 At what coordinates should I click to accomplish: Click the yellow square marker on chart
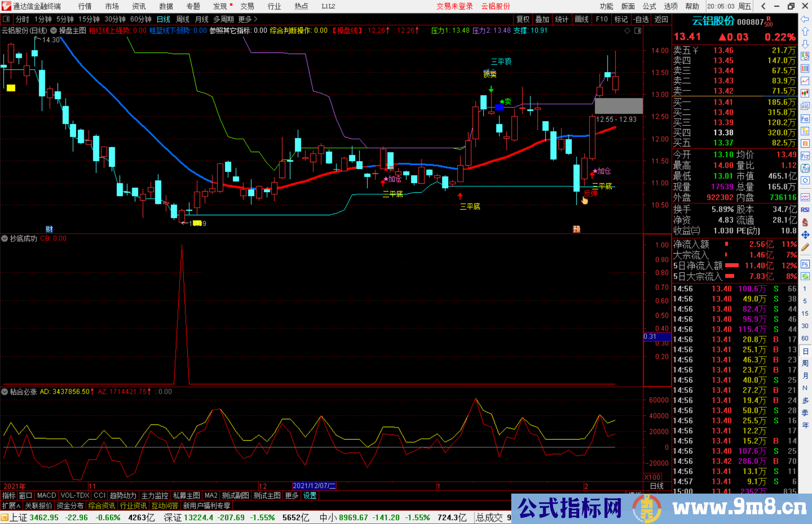click(11, 88)
